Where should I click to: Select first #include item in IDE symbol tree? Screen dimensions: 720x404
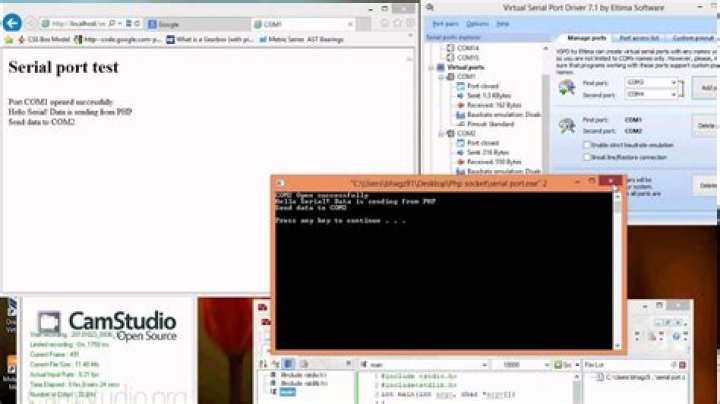click(x=304, y=376)
